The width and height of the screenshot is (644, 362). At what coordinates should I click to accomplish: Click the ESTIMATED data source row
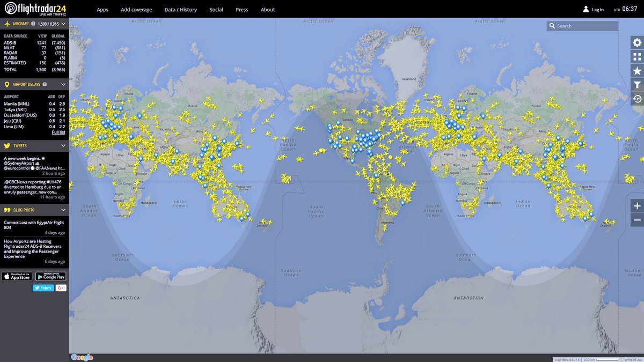(34, 63)
